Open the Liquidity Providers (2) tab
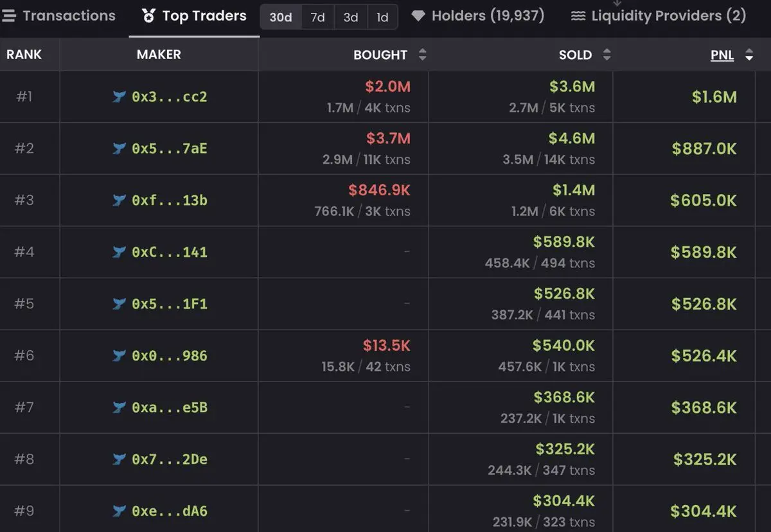Screen dimensions: 771x532 668,16
